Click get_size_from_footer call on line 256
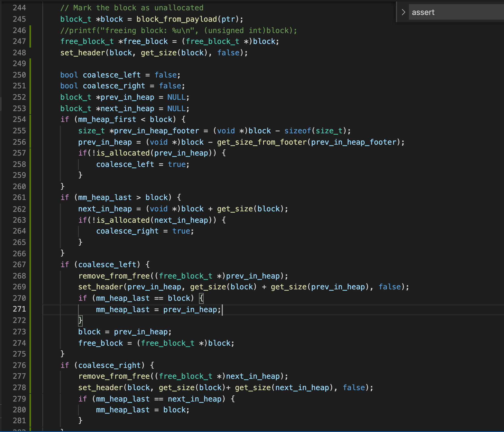Image resolution: width=504 pixels, height=432 pixels. point(262,142)
